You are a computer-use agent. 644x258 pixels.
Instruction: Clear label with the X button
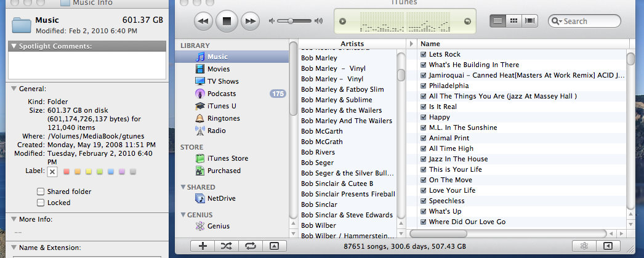click(52, 172)
